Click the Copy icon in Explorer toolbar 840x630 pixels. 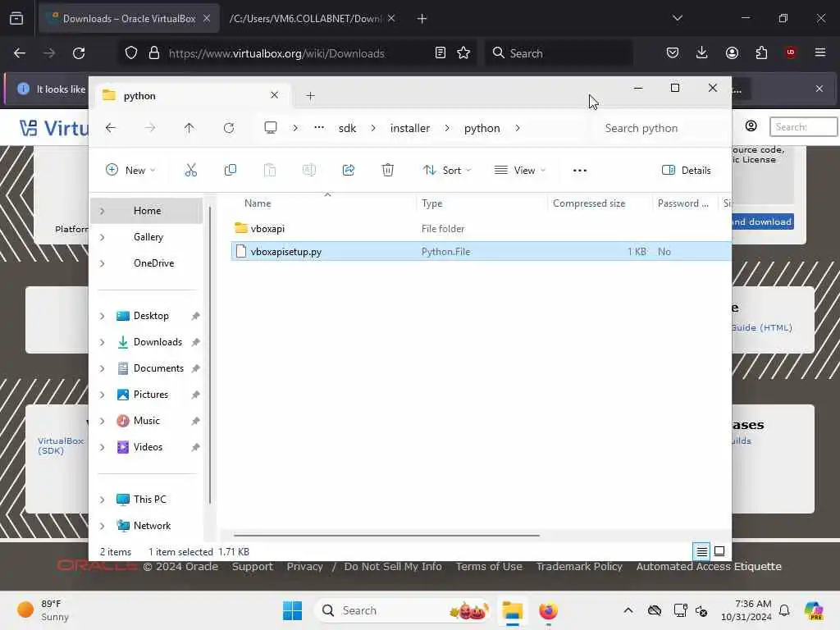point(231,171)
